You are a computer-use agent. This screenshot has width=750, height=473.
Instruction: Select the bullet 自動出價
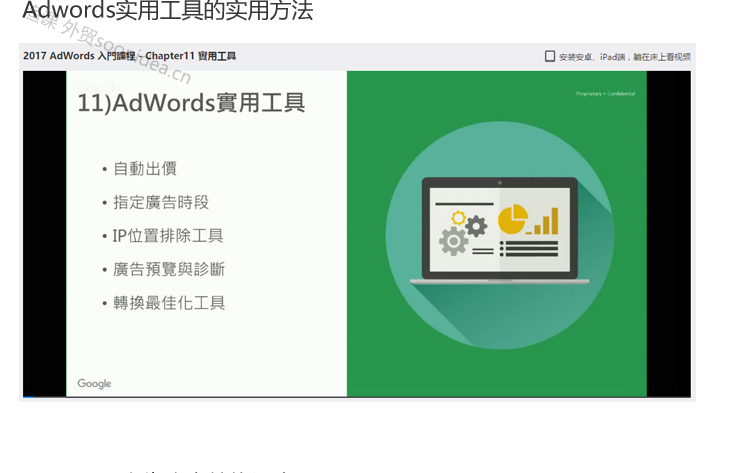(145, 169)
